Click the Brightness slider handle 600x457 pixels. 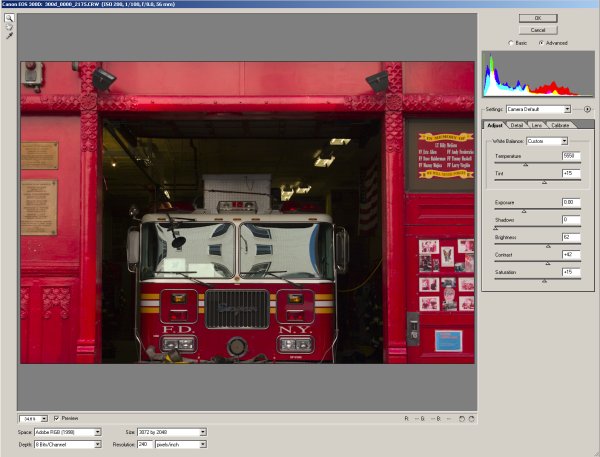click(x=548, y=246)
